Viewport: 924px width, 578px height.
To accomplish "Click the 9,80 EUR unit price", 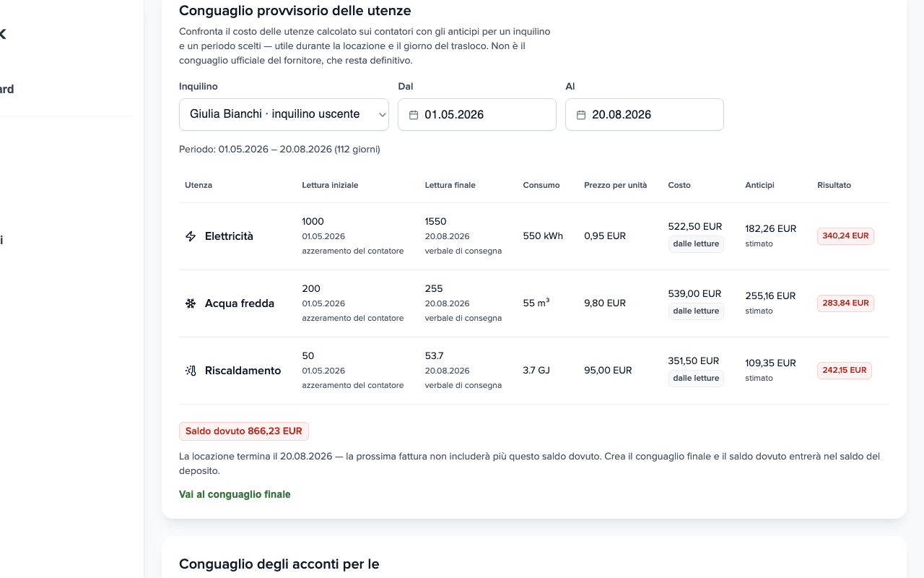I will (x=605, y=303).
